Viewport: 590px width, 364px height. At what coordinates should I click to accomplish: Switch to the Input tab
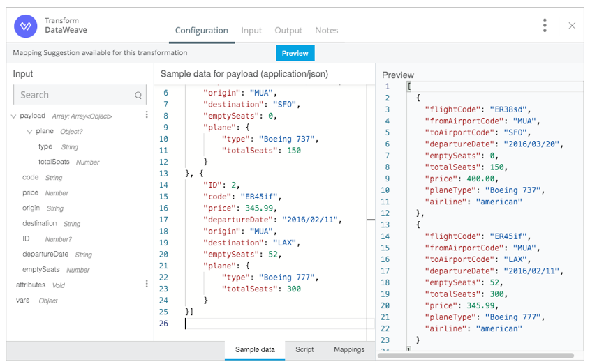pos(251,31)
